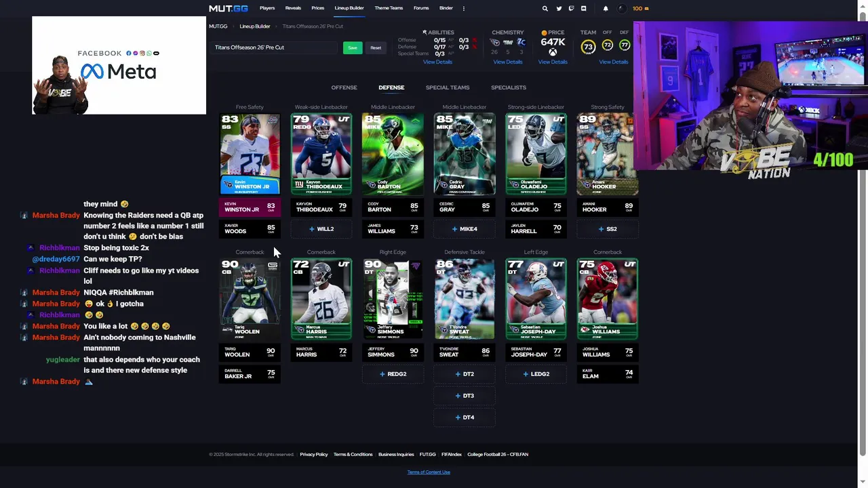Select T'Vondre Sweat defensive tackle card
The width and height of the screenshot is (868, 488).
[x=465, y=299]
